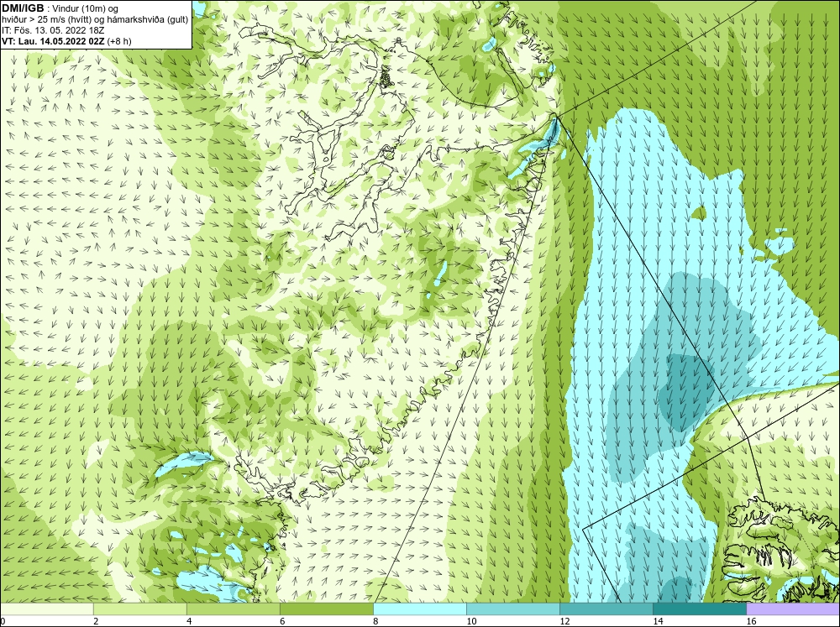840x627 pixels.
Task: Click the legend value label 14
Action: point(658,621)
